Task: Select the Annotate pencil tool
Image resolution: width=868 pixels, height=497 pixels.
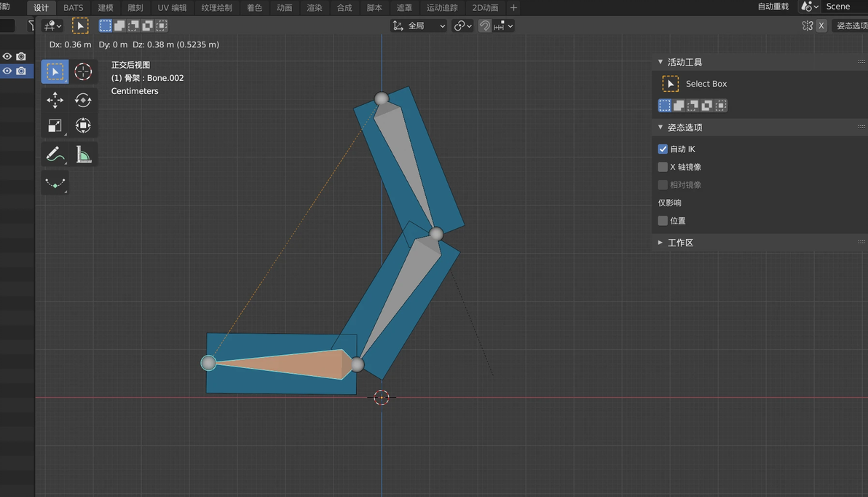Action: point(55,154)
